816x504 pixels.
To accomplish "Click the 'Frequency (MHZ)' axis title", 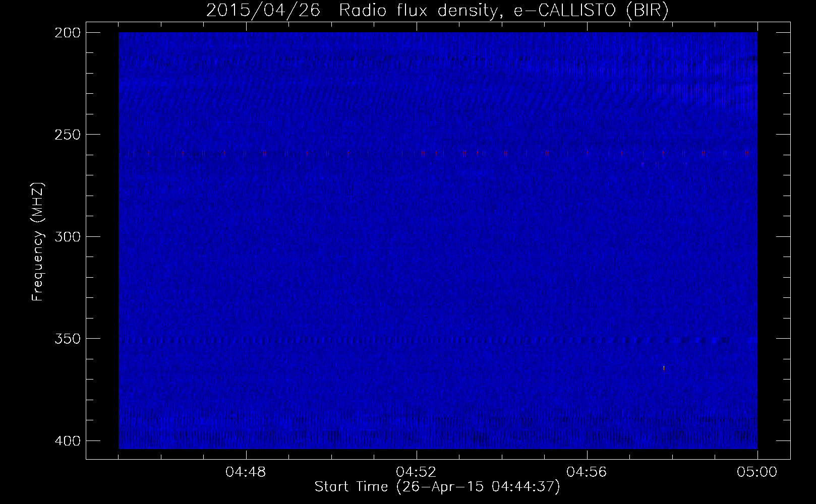I will click(x=38, y=241).
